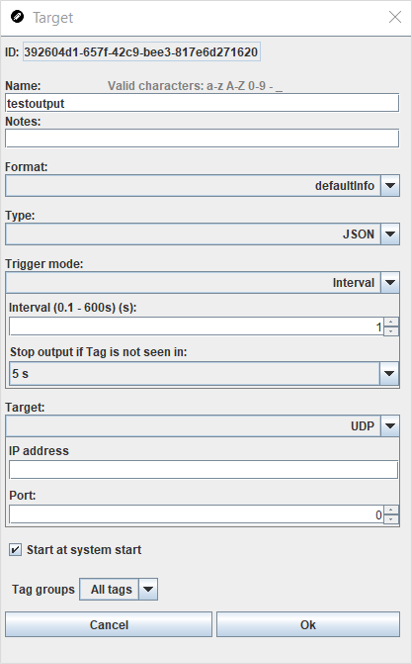Select the ID text field
The height and width of the screenshot is (664, 412).
141,52
